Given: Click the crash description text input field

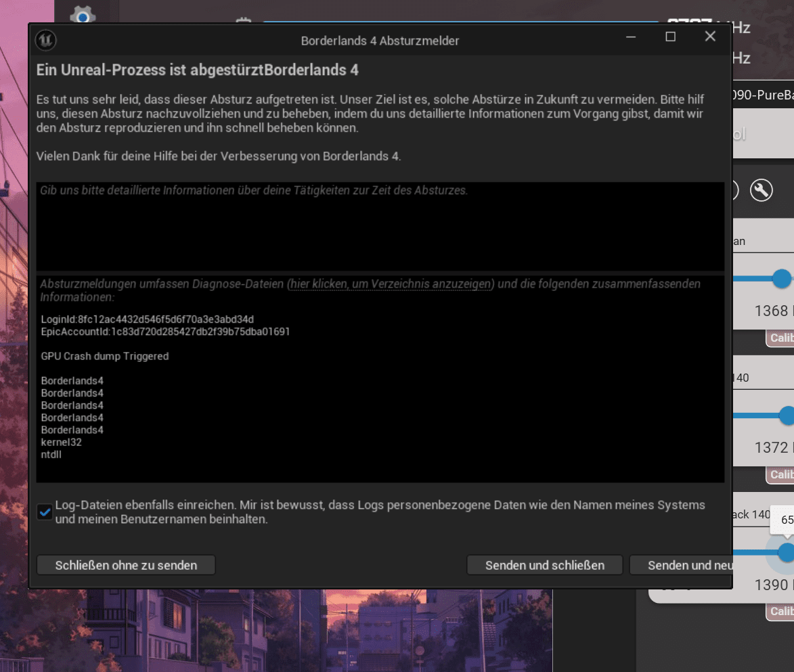Looking at the screenshot, I should pos(380,226).
